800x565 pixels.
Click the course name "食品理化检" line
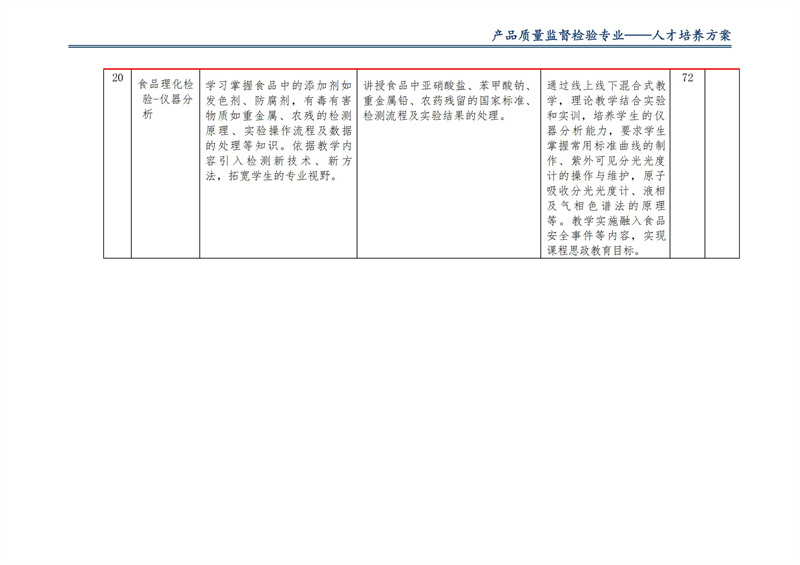pyautogui.click(x=165, y=85)
